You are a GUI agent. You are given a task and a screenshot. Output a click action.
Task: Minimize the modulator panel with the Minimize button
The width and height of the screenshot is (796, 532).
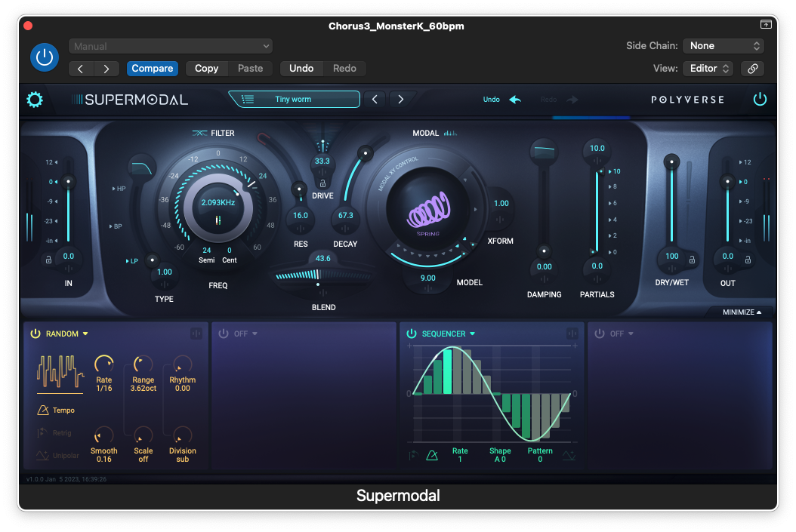[x=742, y=312]
